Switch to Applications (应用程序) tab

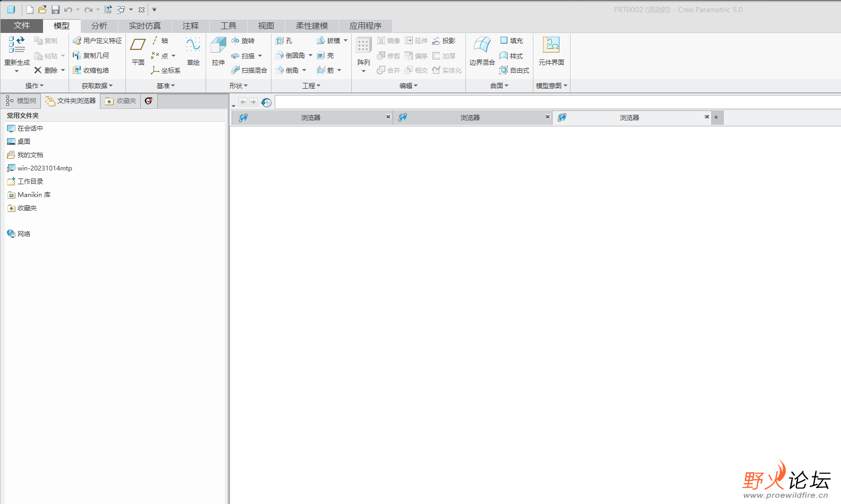(x=366, y=25)
